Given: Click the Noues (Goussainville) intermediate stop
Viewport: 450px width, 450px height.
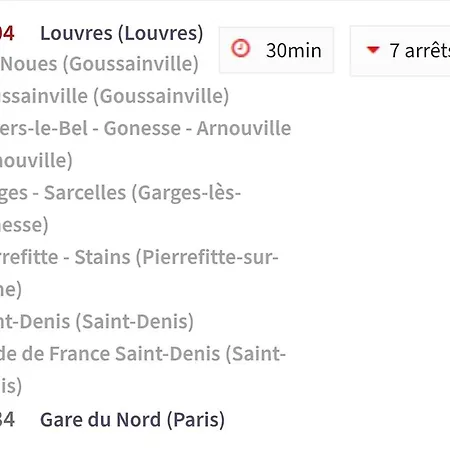Looking at the screenshot, I should coord(99,64).
